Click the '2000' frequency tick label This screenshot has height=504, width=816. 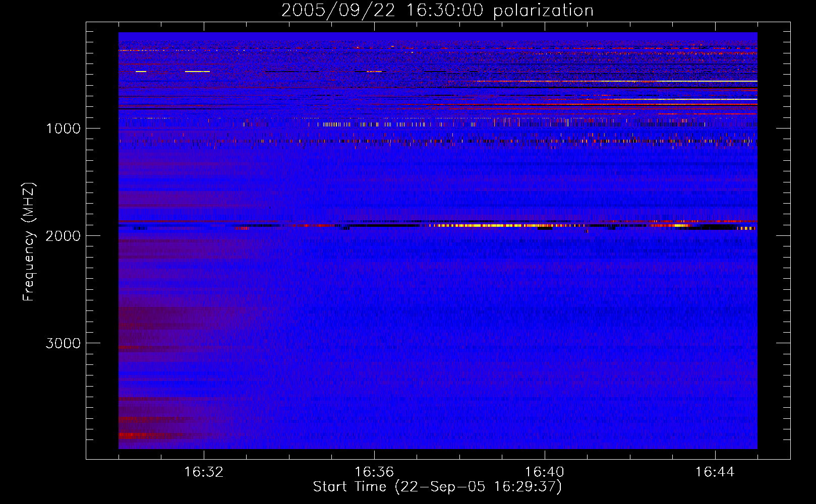63,236
